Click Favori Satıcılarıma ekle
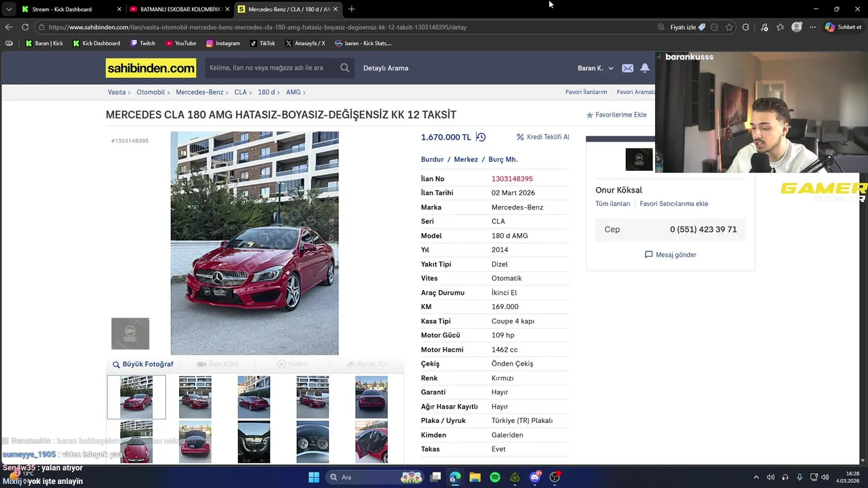The height and width of the screenshot is (488, 868). (x=674, y=204)
